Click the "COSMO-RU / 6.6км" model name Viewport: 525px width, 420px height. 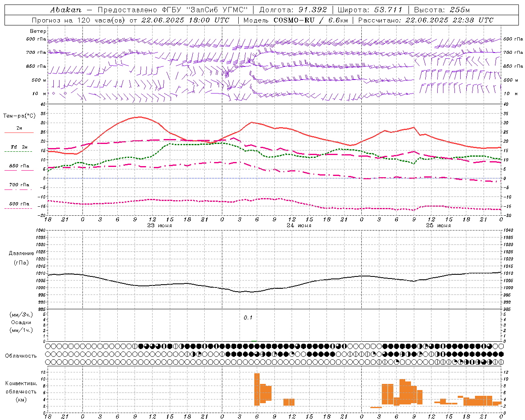coord(310,20)
